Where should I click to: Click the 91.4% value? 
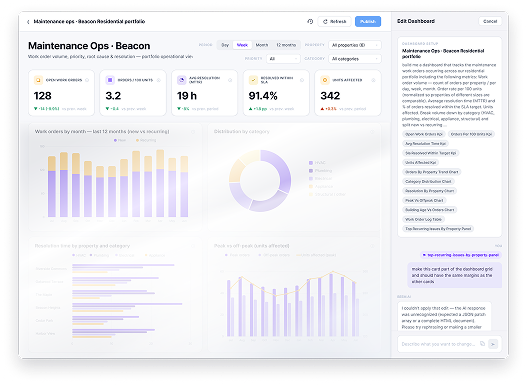pyautogui.click(x=263, y=96)
